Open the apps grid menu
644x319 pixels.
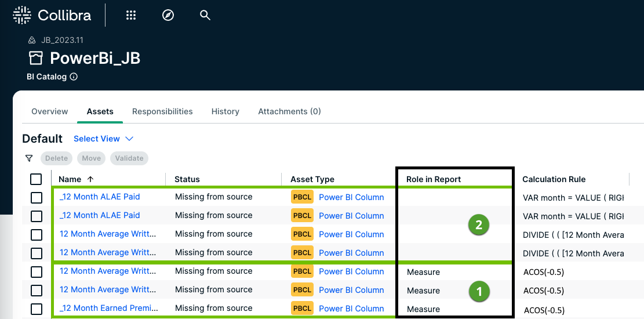point(131,16)
